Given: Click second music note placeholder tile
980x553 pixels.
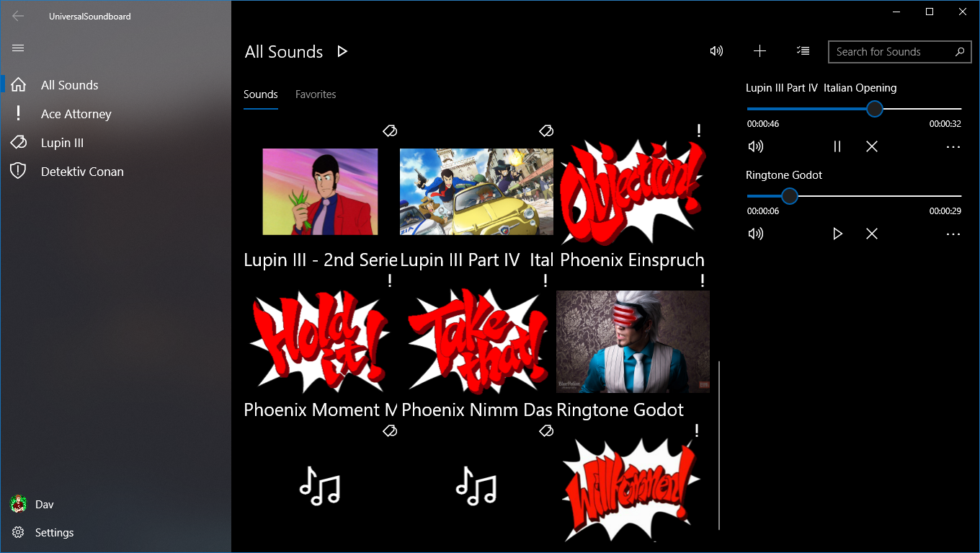Looking at the screenshot, I should [476, 485].
